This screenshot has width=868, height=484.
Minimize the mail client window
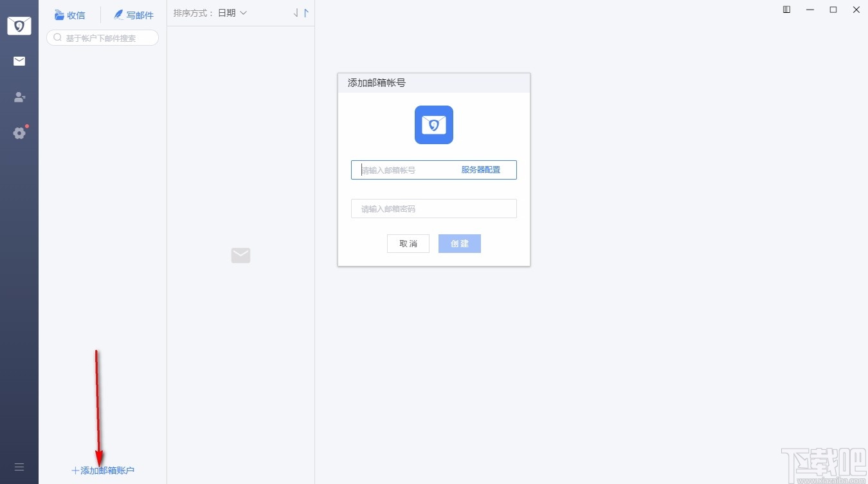coord(810,10)
